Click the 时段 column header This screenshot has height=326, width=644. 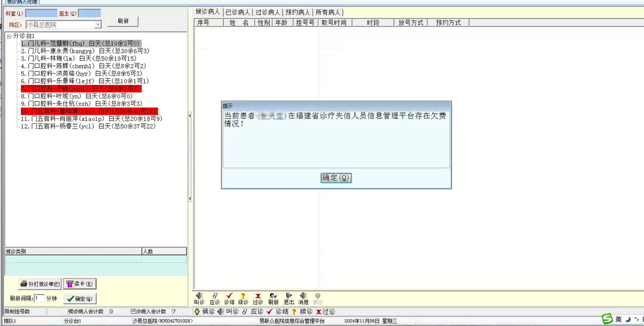(372, 23)
